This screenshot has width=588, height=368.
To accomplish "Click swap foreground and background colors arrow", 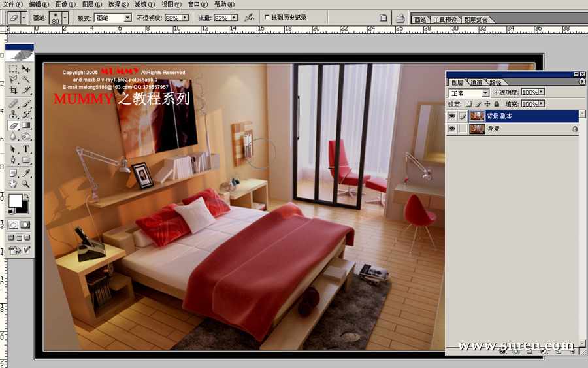I will pyautogui.click(x=26, y=196).
